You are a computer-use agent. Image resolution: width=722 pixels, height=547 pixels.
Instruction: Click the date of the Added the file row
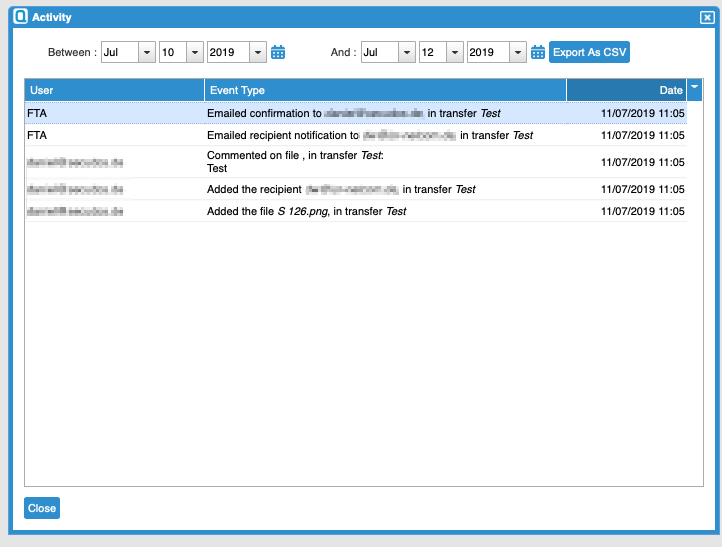(x=642, y=211)
